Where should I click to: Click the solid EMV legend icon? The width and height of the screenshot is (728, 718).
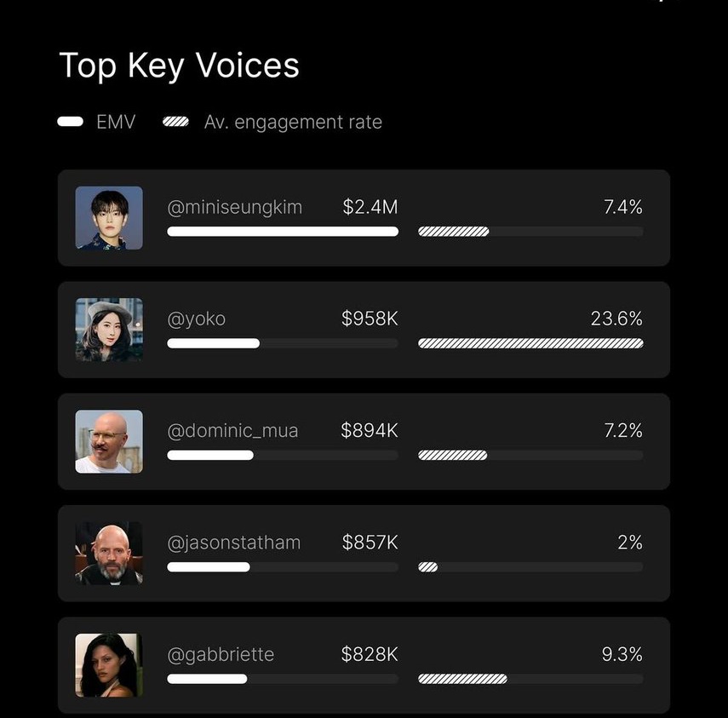coord(70,122)
